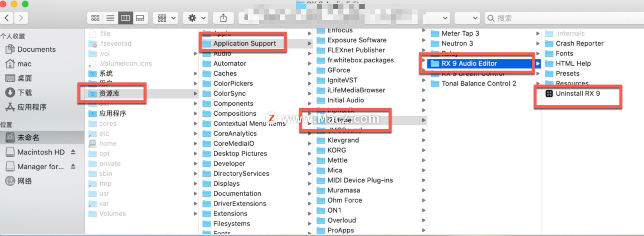
Task: Click the ColorPickers folder icon
Action: coord(207,83)
